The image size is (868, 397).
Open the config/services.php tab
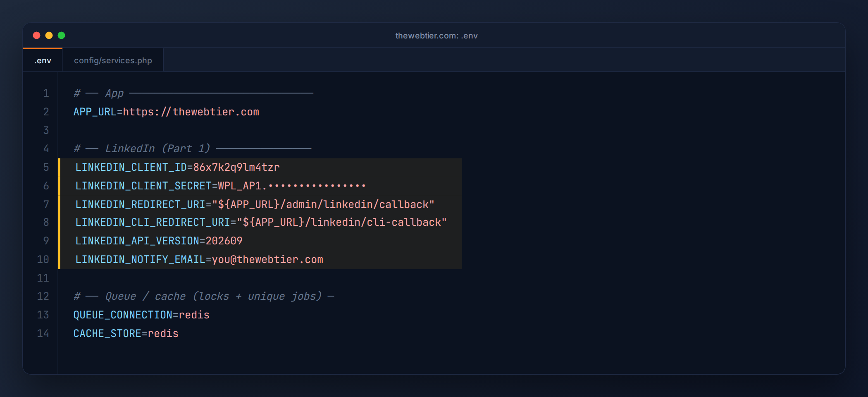[113, 60]
